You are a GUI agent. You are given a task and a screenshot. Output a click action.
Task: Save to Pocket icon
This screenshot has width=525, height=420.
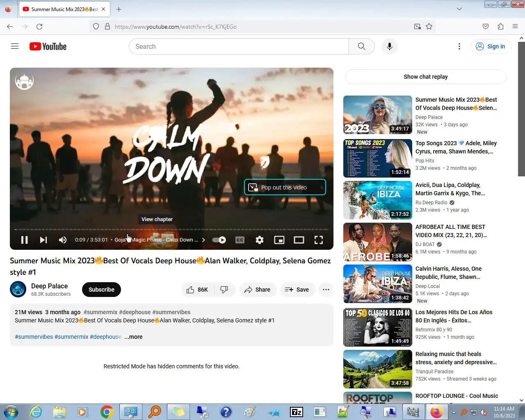486,27
